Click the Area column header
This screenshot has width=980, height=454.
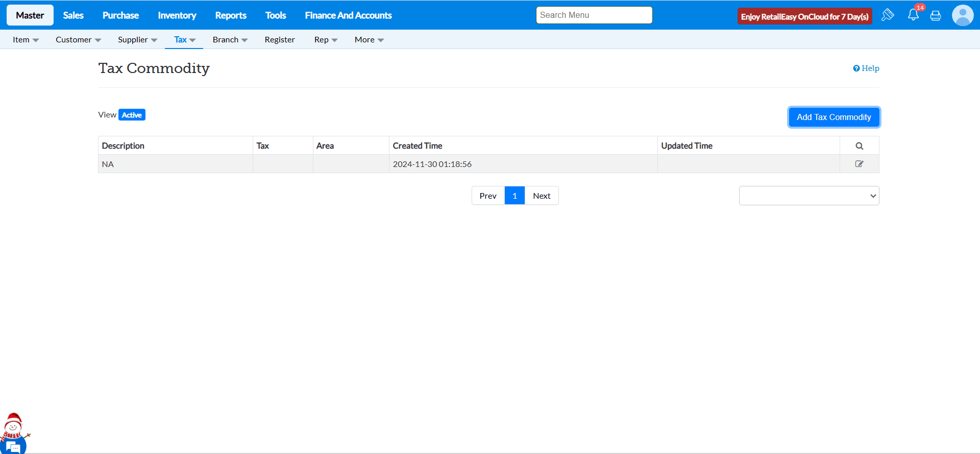tap(351, 146)
